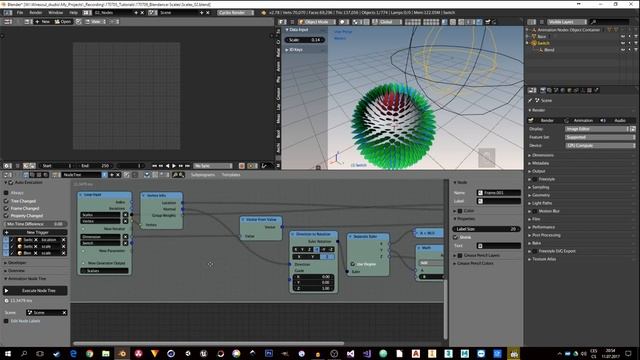
Task: Open Visual Studio from the taskbar
Action: [351, 353]
